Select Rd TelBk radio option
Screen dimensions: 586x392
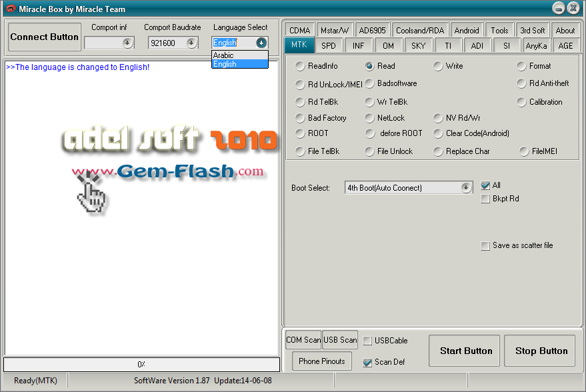tap(300, 101)
